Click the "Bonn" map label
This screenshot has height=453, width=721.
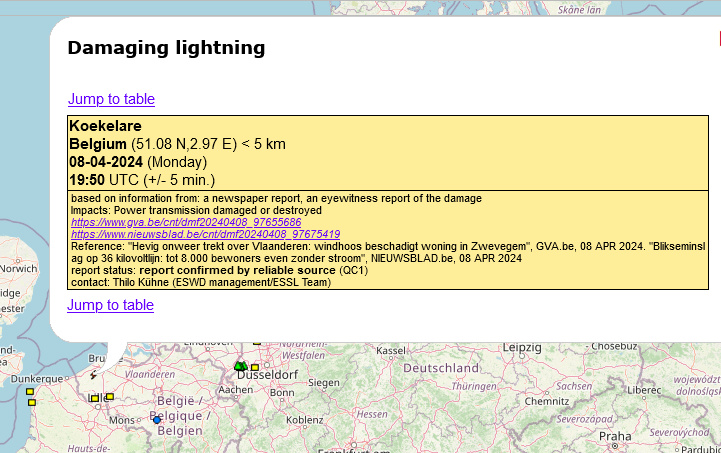click(x=282, y=393)
